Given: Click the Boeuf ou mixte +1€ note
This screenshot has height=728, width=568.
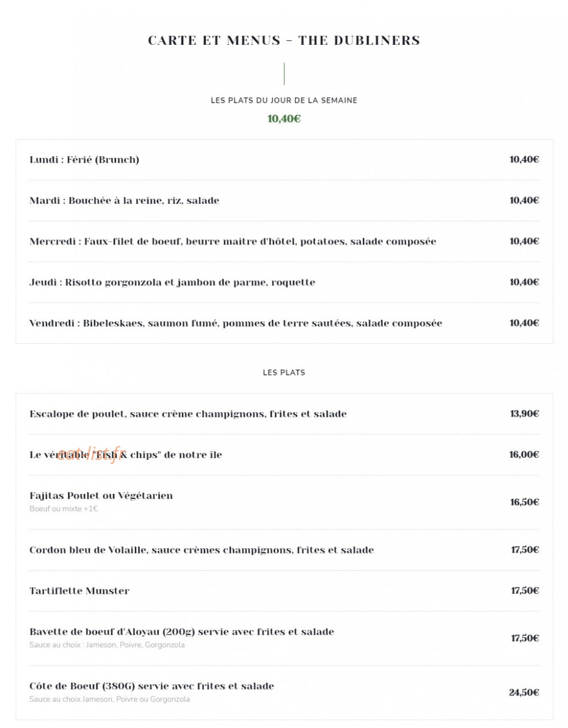Looking at the screenshot, I should [64, 509].
